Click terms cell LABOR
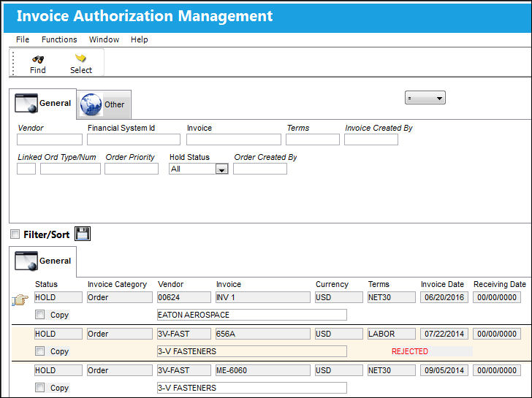The height and width of the screenshot is (398, 532). 392,334
